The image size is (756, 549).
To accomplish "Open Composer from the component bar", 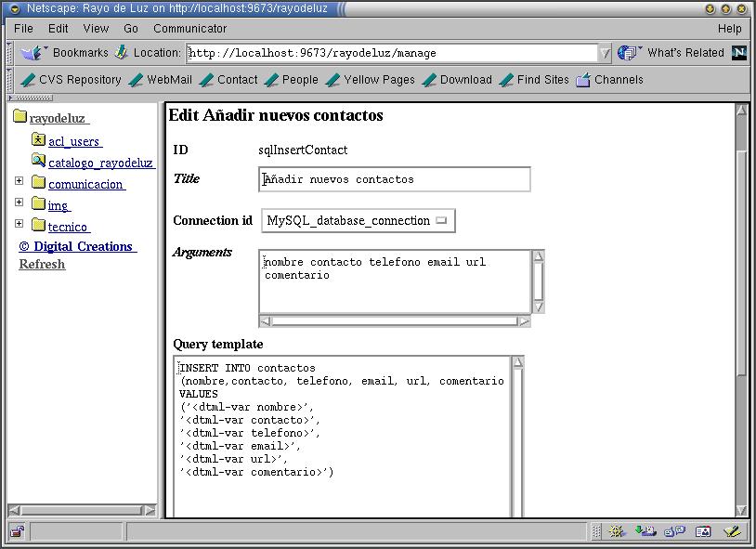I will click(733, 531).
